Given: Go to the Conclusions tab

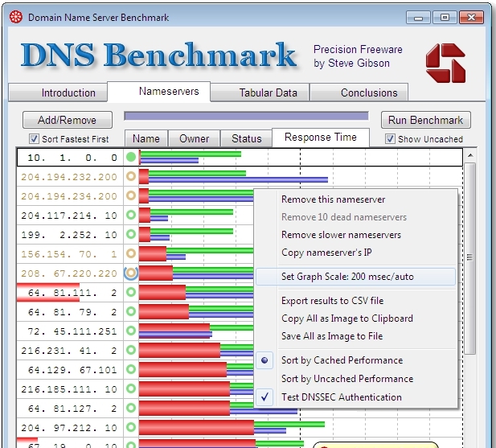Looking at the screenshot, I should (359, 92).
